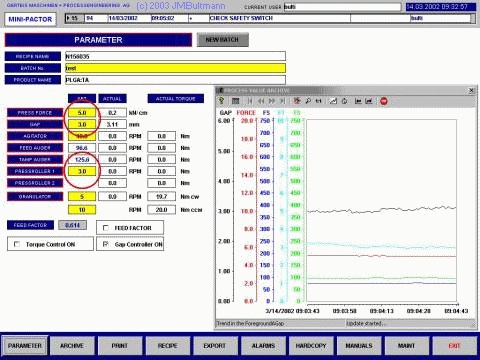The image size is (480, 360).
Task: Close the Process Value Archive window
Action: click(471, 90)
